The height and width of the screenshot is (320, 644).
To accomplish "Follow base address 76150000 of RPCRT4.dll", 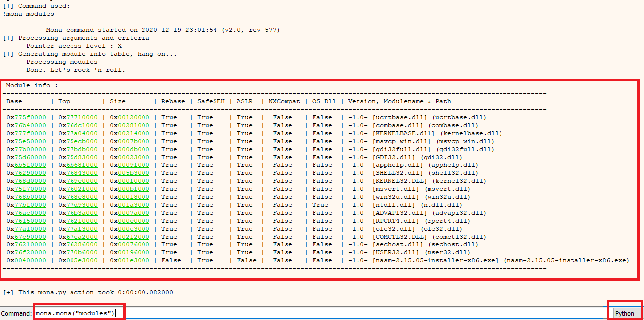I will (x=30, y=221).
